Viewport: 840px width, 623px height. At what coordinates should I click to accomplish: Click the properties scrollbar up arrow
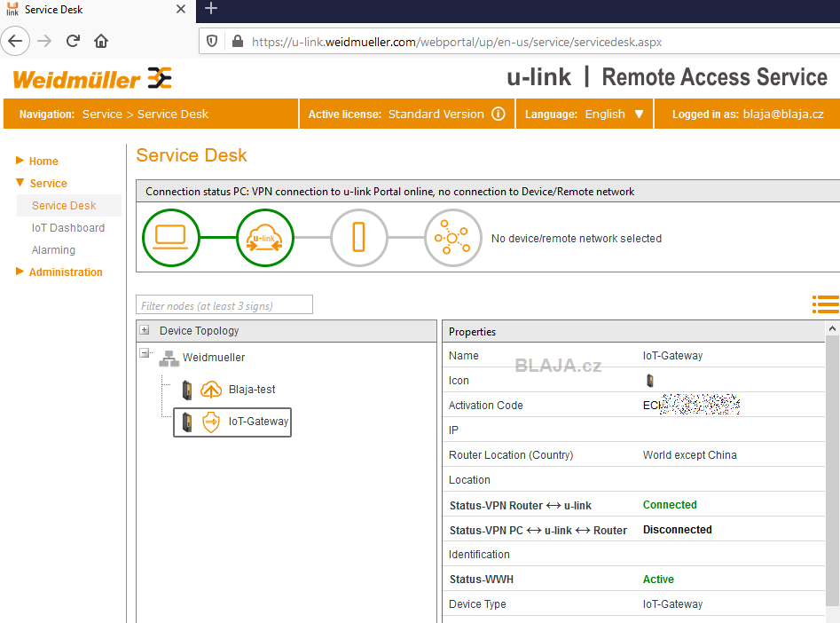[x=832, y=328]
